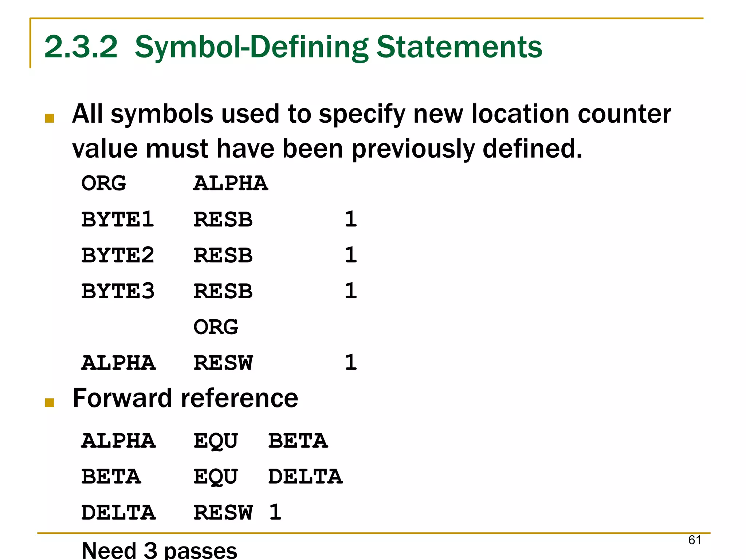
Task: Click the label 'BYTE1'
Action: tap(118, 219)
